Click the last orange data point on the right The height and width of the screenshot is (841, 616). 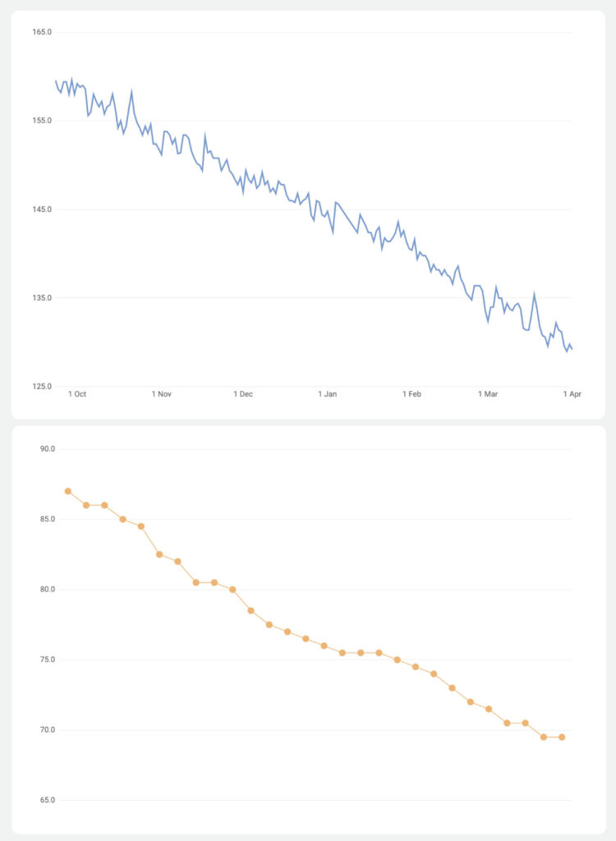(x=562, y=737)
